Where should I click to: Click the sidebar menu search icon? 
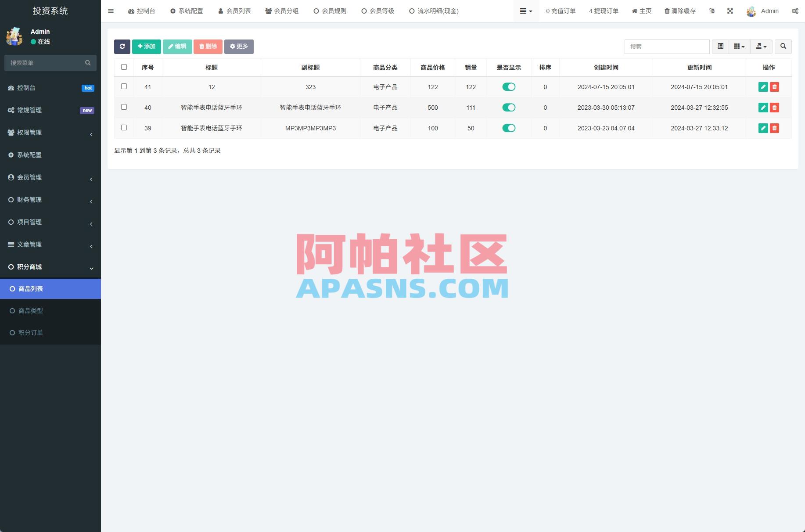pyautogui.click(x=88, y=63)
